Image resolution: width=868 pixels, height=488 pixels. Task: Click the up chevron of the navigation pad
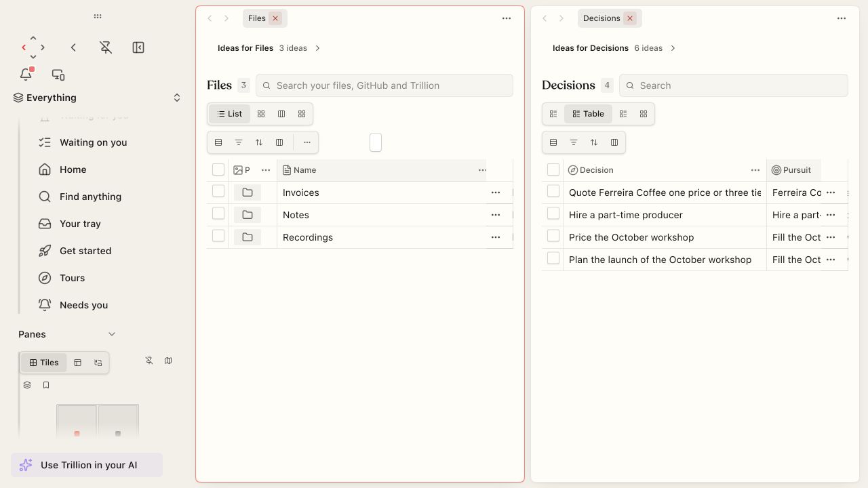tap(33, 38)
